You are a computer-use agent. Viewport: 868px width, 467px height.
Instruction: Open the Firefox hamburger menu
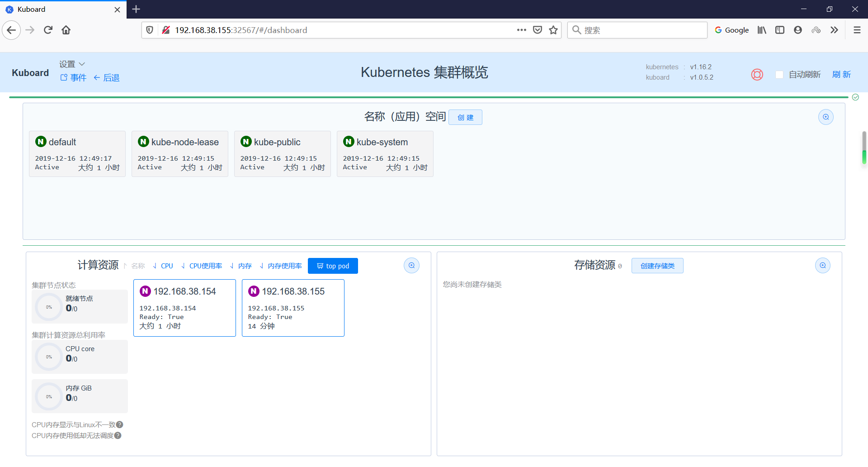[857, 30]
